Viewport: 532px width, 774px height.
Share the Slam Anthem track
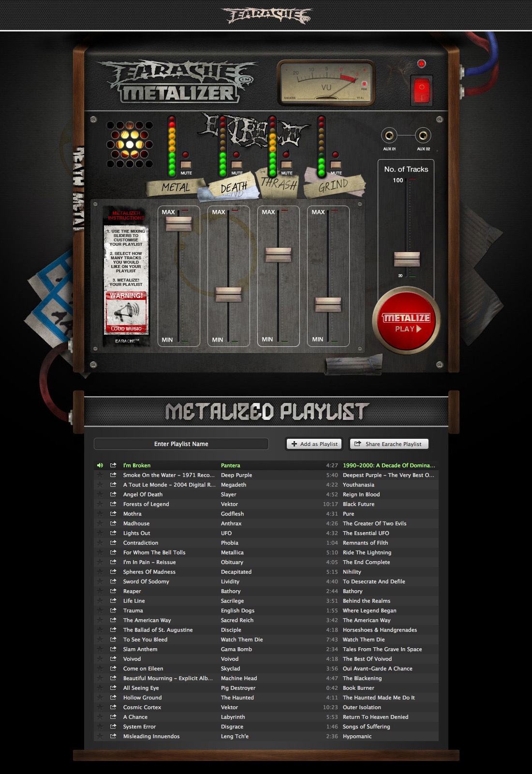(x=113, y=649)
